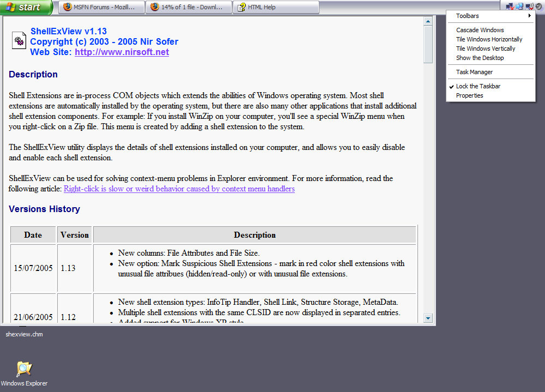Click the scroll up arrow

coord(428,22)
